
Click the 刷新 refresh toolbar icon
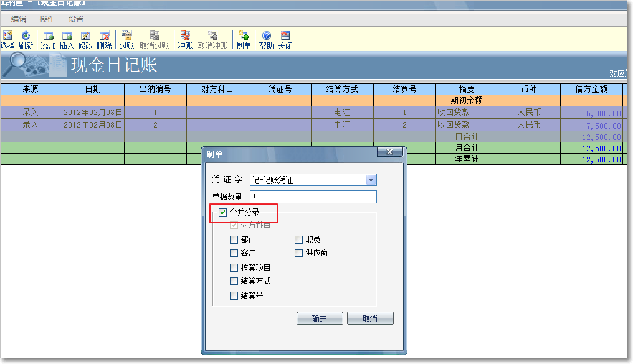(26, 36)
